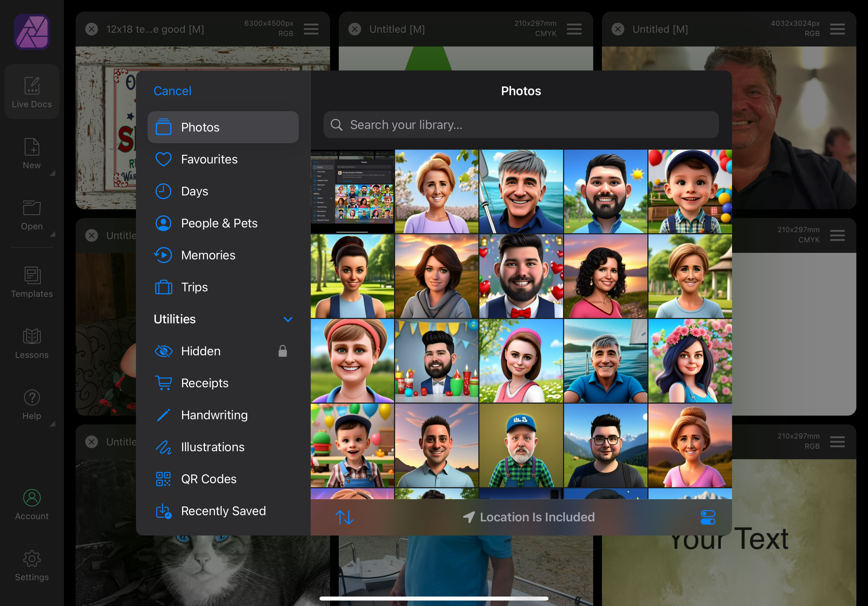868x606 pixels.
Task: Open the Help menu icon
Action: pyautogui.click(x=32, y=397)
